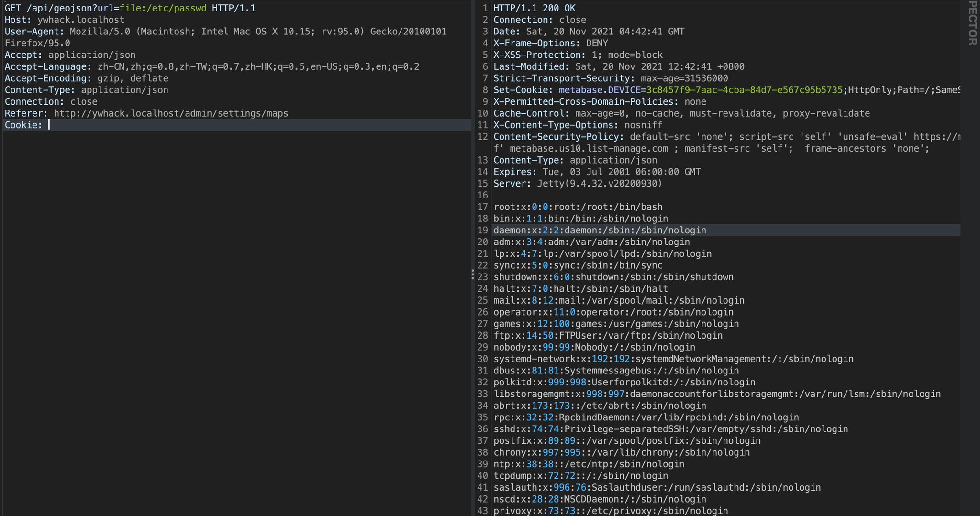Click the saslauth:x:996:76 passwd entry
980x516 pixels.
tap(657, 488)
